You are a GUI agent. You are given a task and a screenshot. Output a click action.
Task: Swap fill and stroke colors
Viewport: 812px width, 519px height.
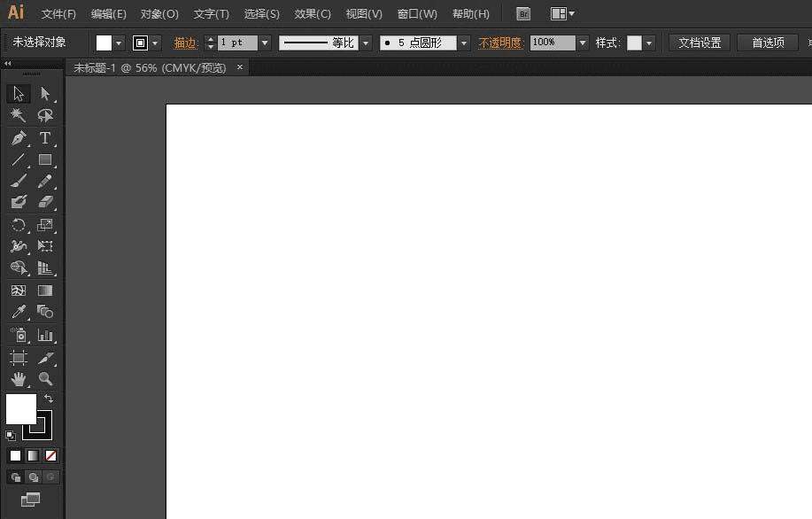48,399
